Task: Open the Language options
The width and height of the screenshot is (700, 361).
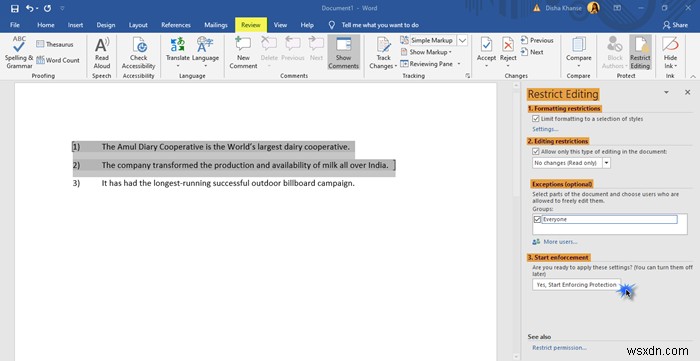Action: pyautogui.click(x=205, y=53)
